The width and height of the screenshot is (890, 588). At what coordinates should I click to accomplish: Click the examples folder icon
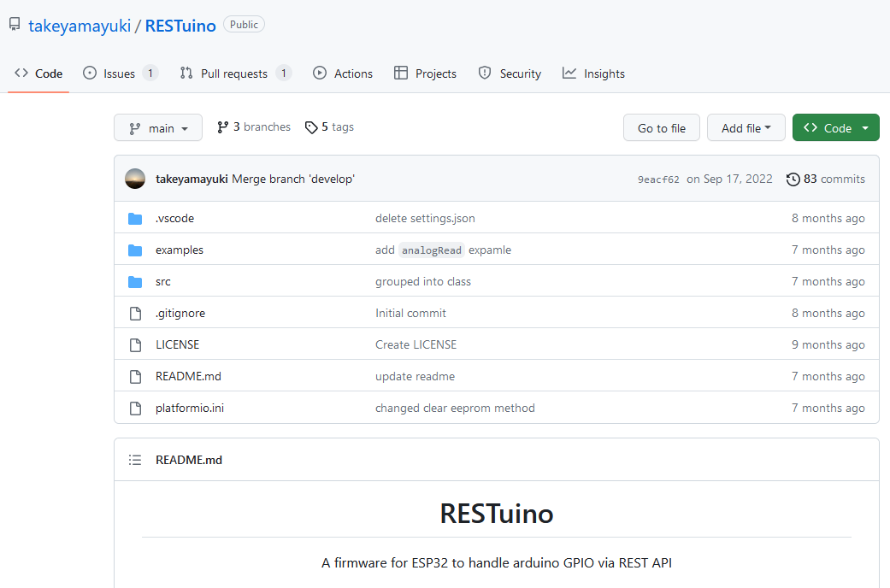(135, 250)
